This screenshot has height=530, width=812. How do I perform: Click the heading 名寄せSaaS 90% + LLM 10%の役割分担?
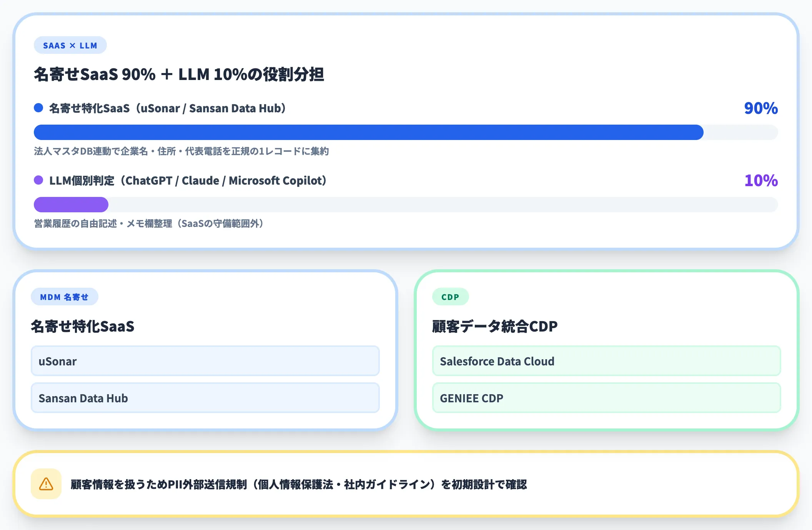click(179, 74)
